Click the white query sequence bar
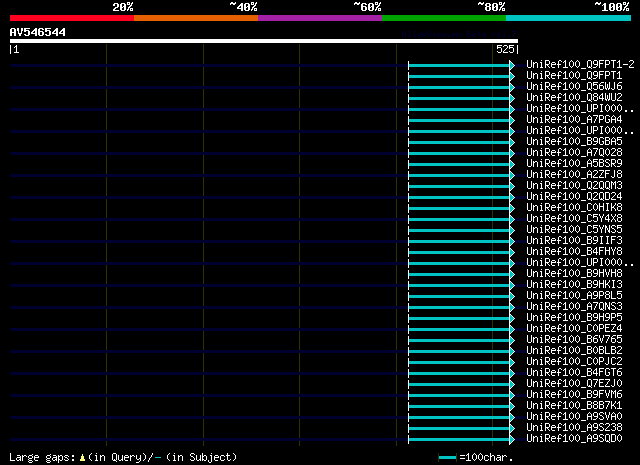The image size is (640, 465). coord(264,41)
